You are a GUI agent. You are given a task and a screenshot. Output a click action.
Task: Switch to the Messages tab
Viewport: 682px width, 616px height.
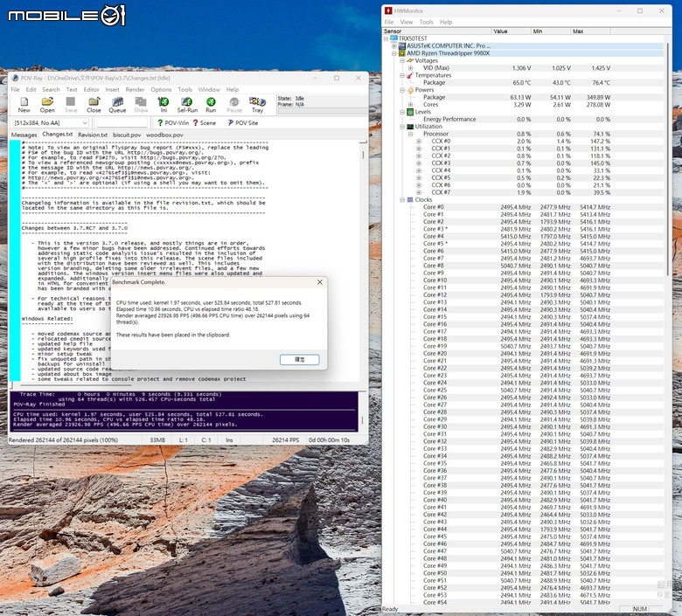(24, 135)
